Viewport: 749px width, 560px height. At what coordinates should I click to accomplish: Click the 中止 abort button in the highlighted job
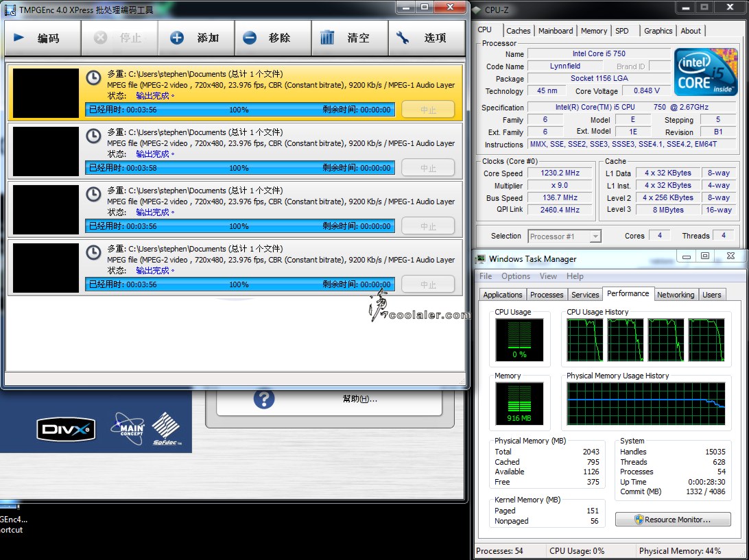[428, 109]
